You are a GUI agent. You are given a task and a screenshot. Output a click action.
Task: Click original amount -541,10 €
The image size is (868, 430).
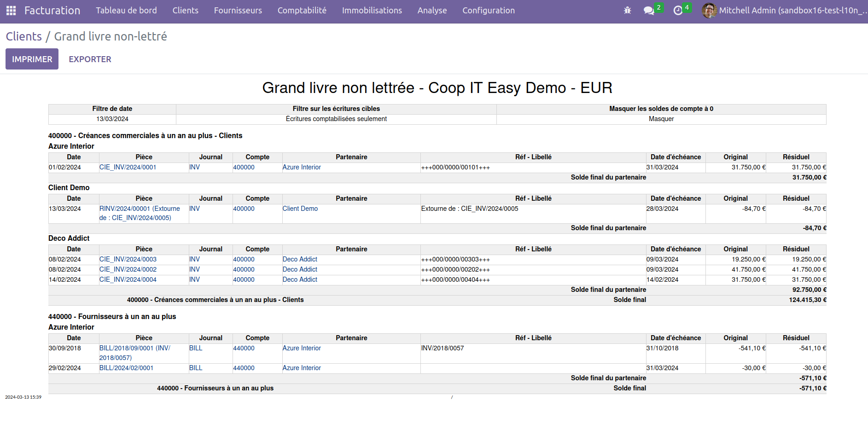coord(752,348)
